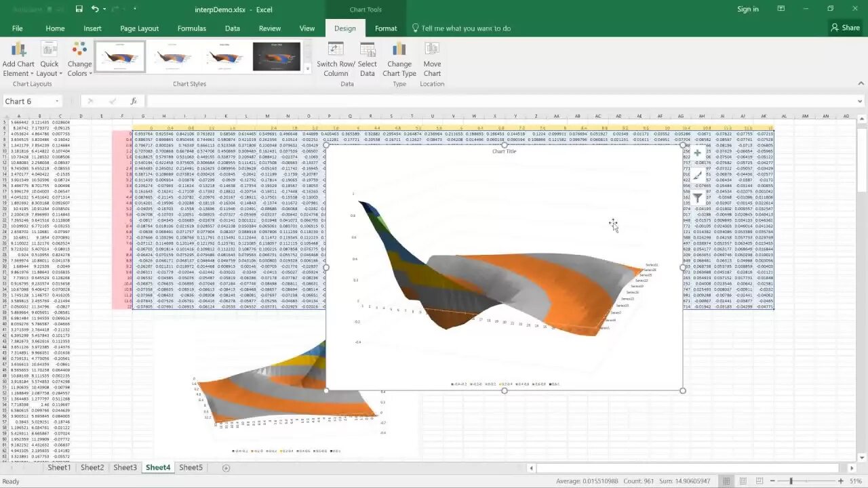Switch to the Home ribbon tab
The height and width of the screenshot is (488, 868).
(55, 28)
